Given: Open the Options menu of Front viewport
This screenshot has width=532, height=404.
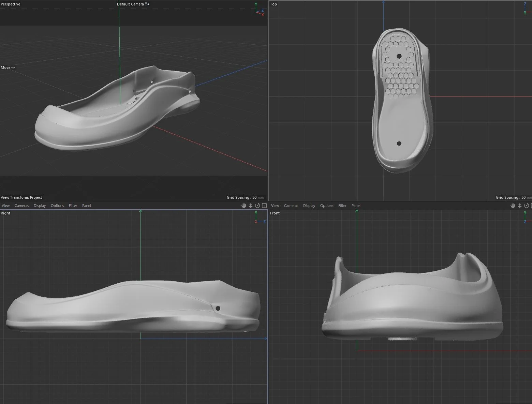Looking at the screenshot, I should [x=327, y=206].
